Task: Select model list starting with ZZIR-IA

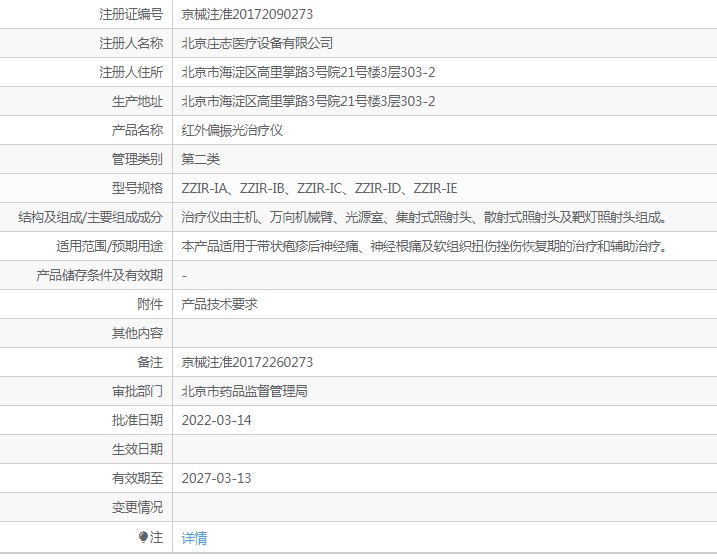Action: [x=319, y=188]
